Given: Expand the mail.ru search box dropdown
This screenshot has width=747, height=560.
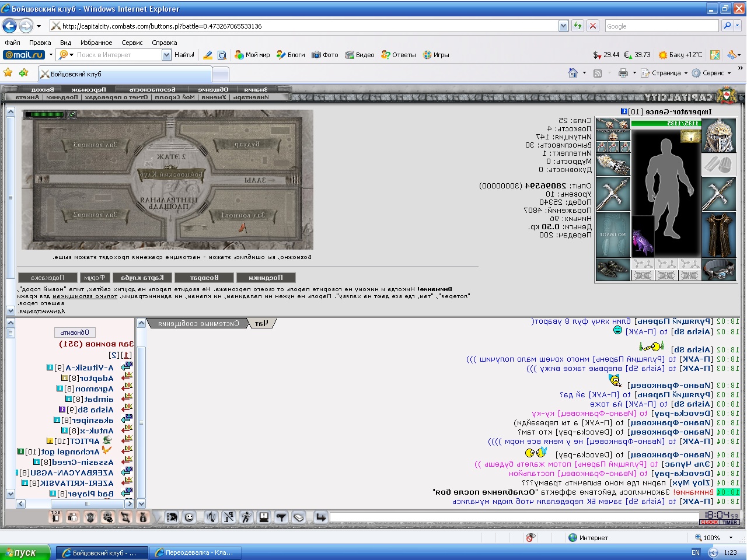Looking at the screenshot, I should 166,55.
